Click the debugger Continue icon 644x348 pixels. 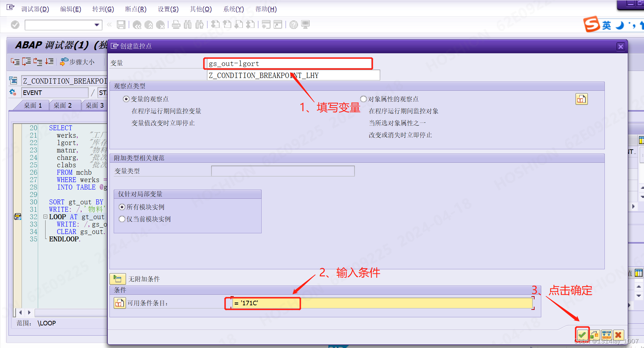pyautogui.click(x=49, y=62)
